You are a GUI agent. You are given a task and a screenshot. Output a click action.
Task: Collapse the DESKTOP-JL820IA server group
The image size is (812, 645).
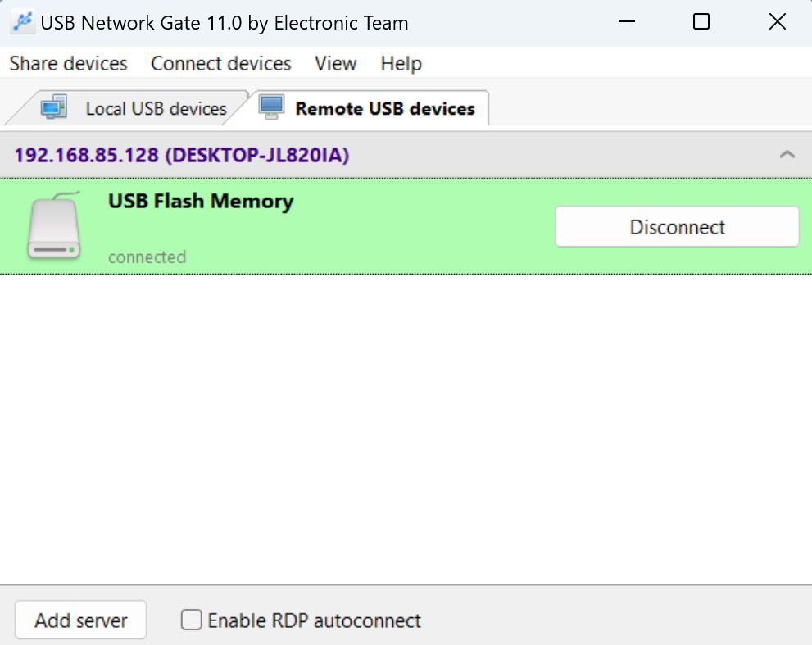click(787, 154)
